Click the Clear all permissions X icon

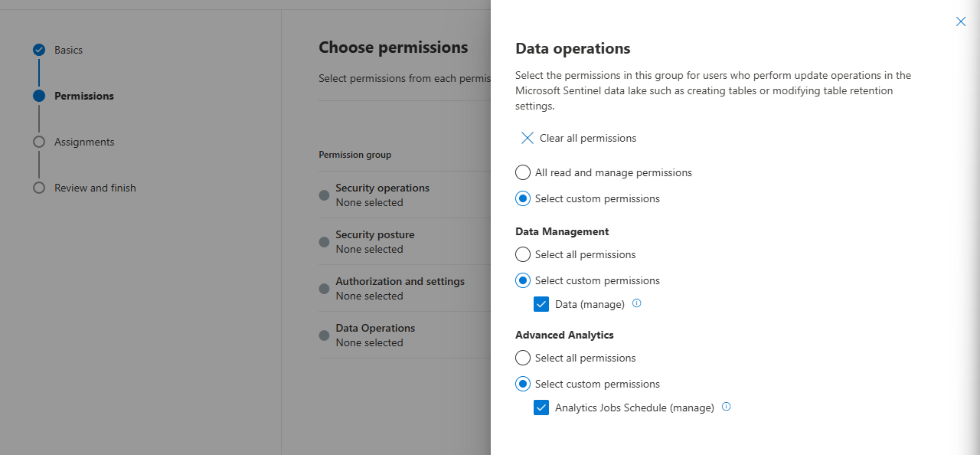pos(527,138)
